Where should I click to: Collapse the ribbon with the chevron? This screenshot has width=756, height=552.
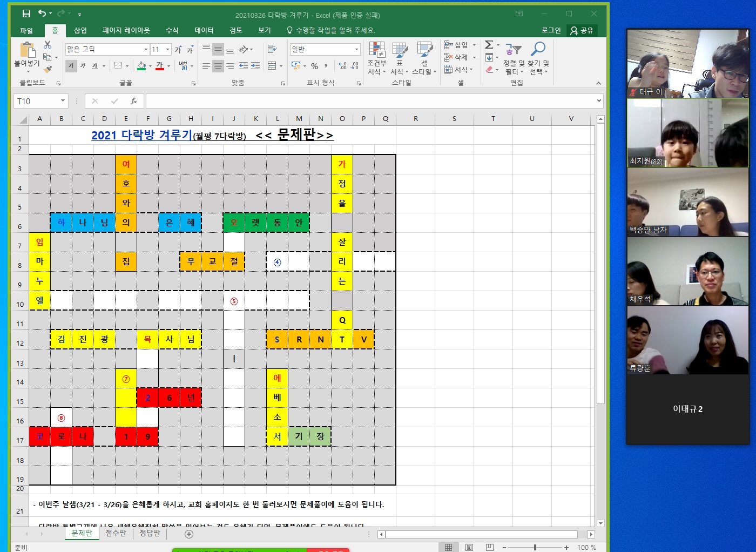598,83
